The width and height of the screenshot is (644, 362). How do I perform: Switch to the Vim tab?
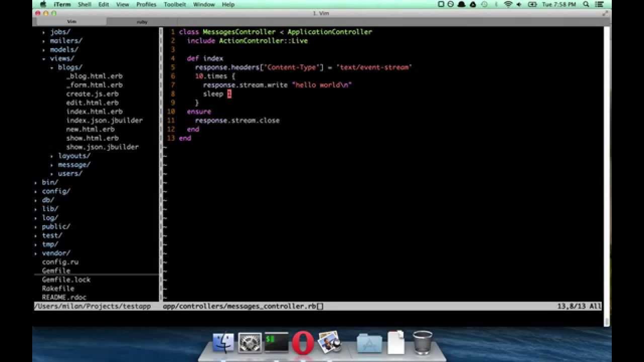[71, 22]
